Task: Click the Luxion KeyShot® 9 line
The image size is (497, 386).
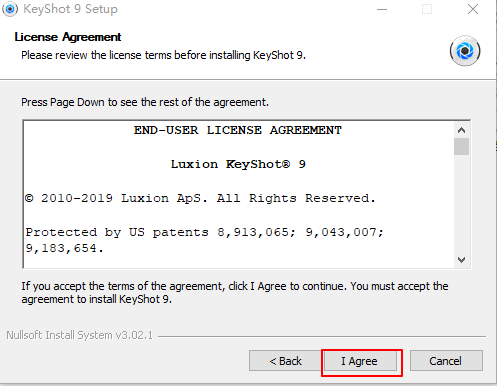Action: coord(238,164)
